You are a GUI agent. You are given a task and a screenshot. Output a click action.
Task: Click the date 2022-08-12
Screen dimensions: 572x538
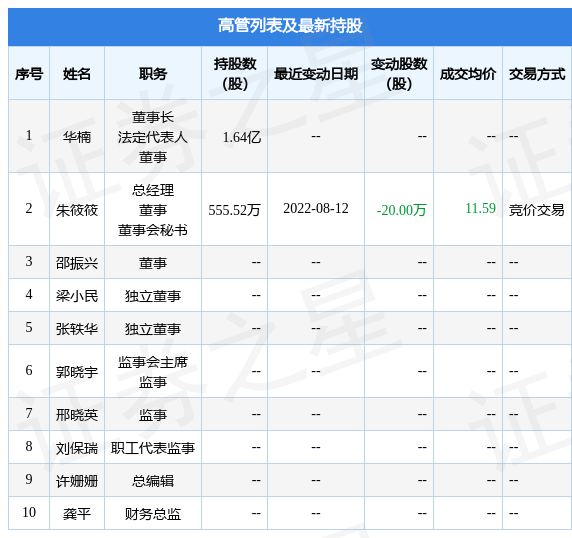[316, 209]
